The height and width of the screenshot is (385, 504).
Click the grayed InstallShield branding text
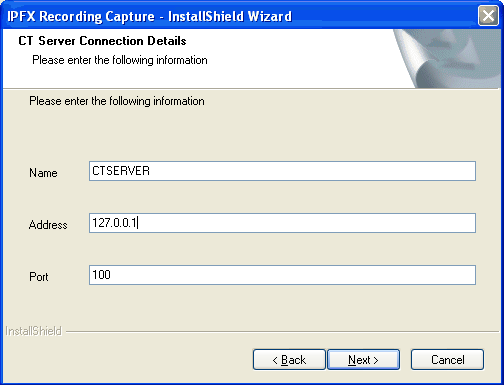click(33, 331)
